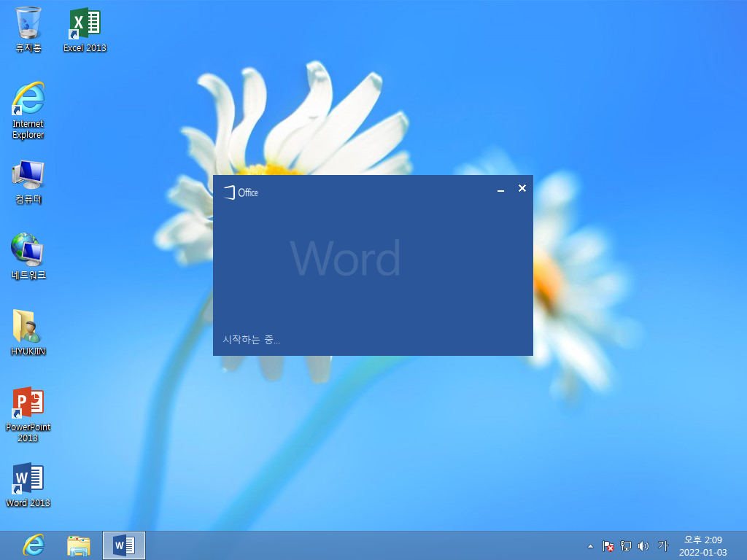Image resolution: width=747 pixels, height=560 pixels.
Task: Select the Word 2013 desktop shortcut
Action: (x=28, y=485)
